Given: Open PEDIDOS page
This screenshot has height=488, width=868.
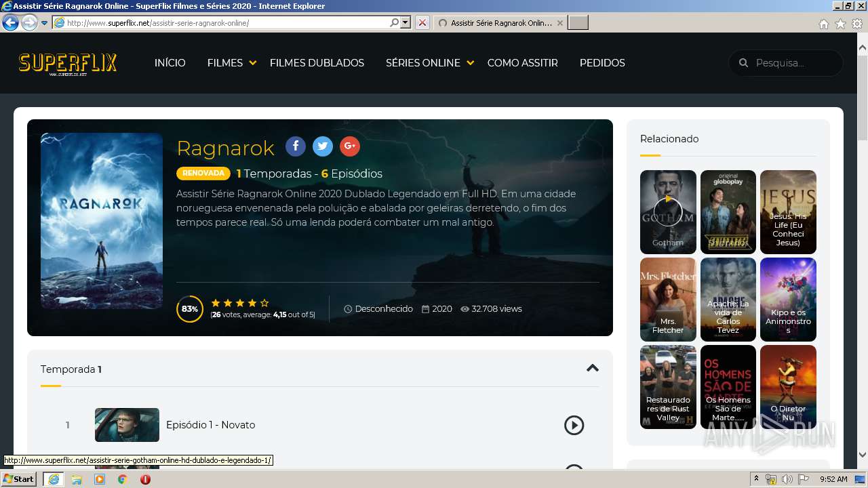Looking at the screenshot, I should pyautogui.click(x=602, y=63).
